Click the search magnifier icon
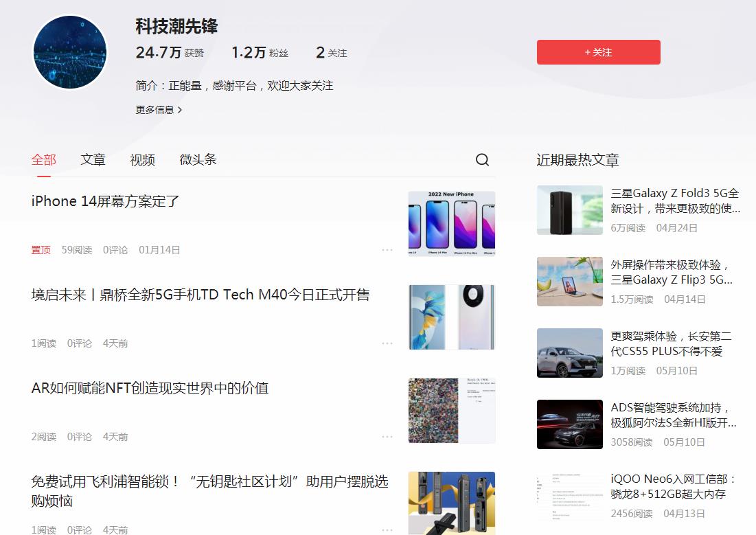This screenshot has height=535, width=756. tap(482, 160)
